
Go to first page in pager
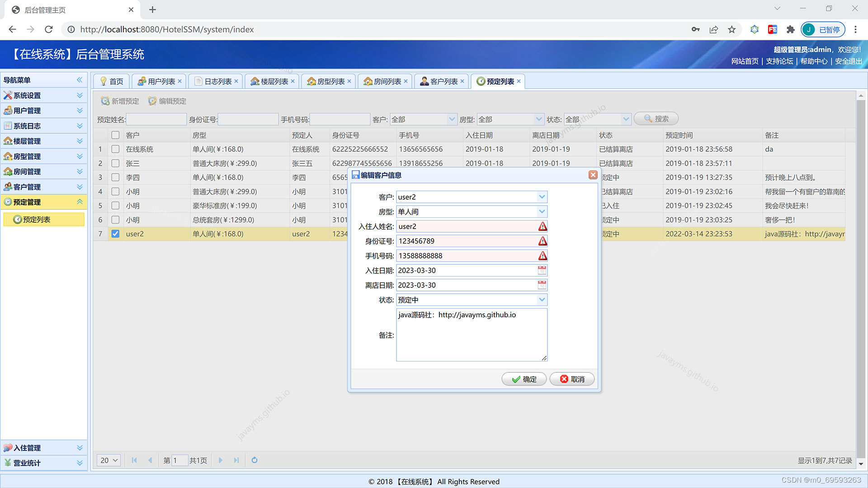point(134,460)
